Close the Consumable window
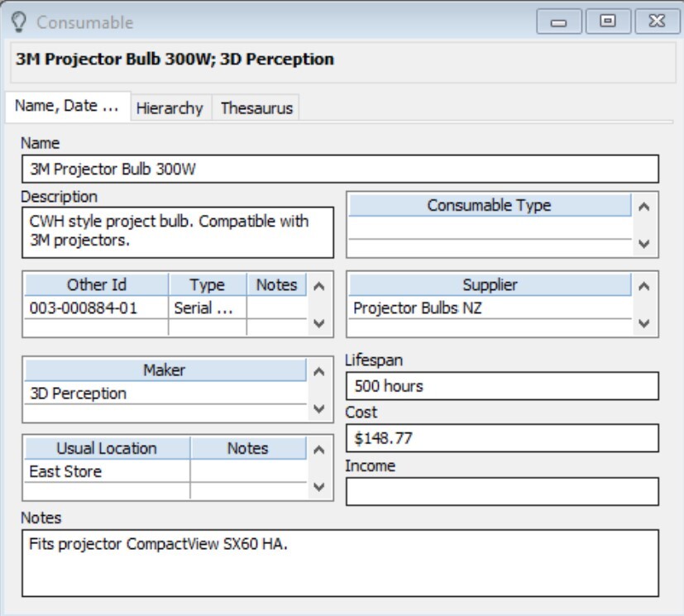Image resolution: width=684 pixels, height=616 pixels. [657, 21]
